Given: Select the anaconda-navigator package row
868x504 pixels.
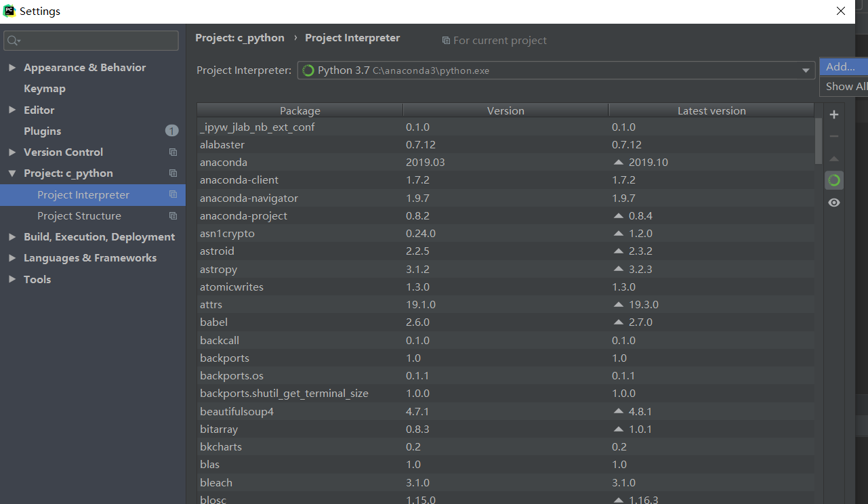Looking at the screenshot, I should [x=249, y=198].
